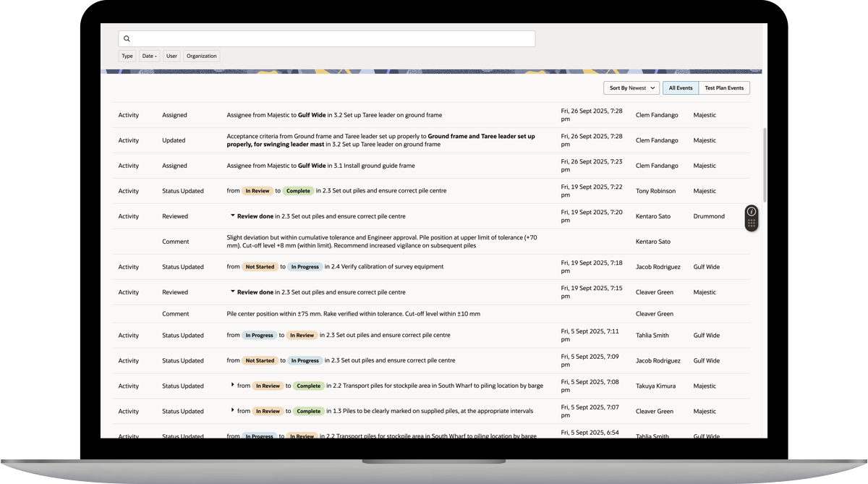The width and height of the screenshot is (868, 484).
Task: Click the Type filter chip
Action: [x=127, y=56]
